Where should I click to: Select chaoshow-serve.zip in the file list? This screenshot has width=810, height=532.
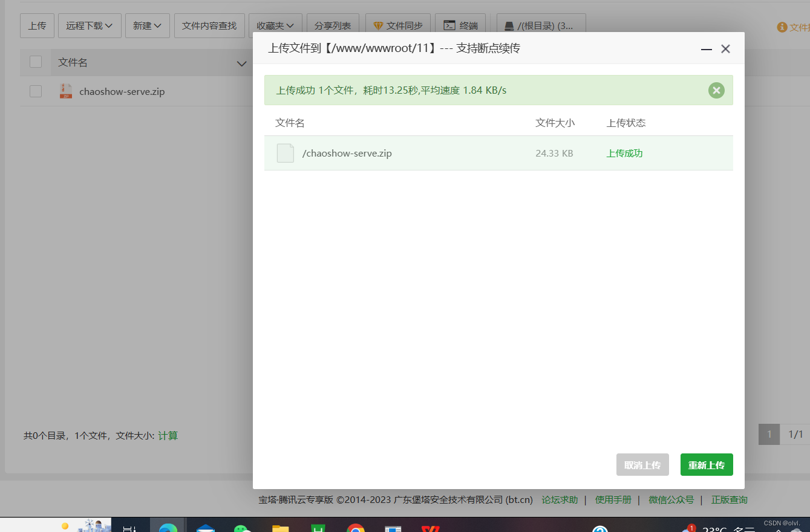click(x=122, y=92)
